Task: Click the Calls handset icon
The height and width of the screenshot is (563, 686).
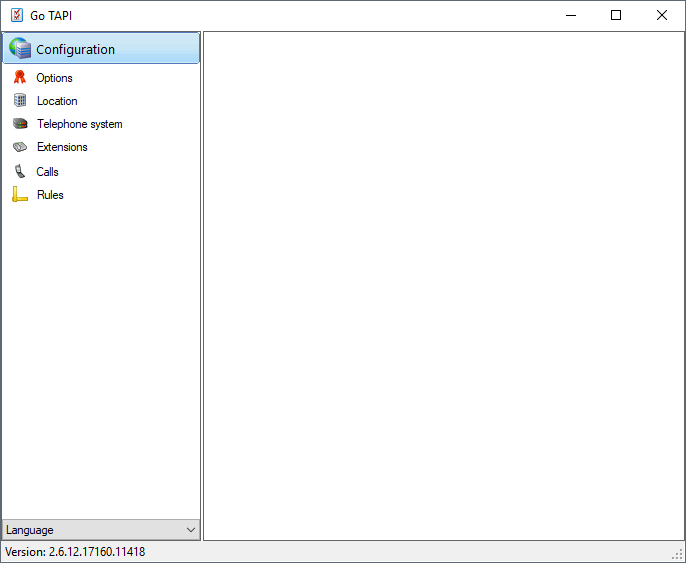Action: (x=20, y=171)
